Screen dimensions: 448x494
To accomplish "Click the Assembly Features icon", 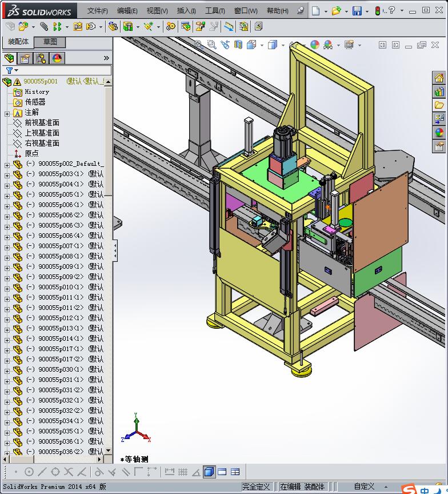I will (128, 27).
